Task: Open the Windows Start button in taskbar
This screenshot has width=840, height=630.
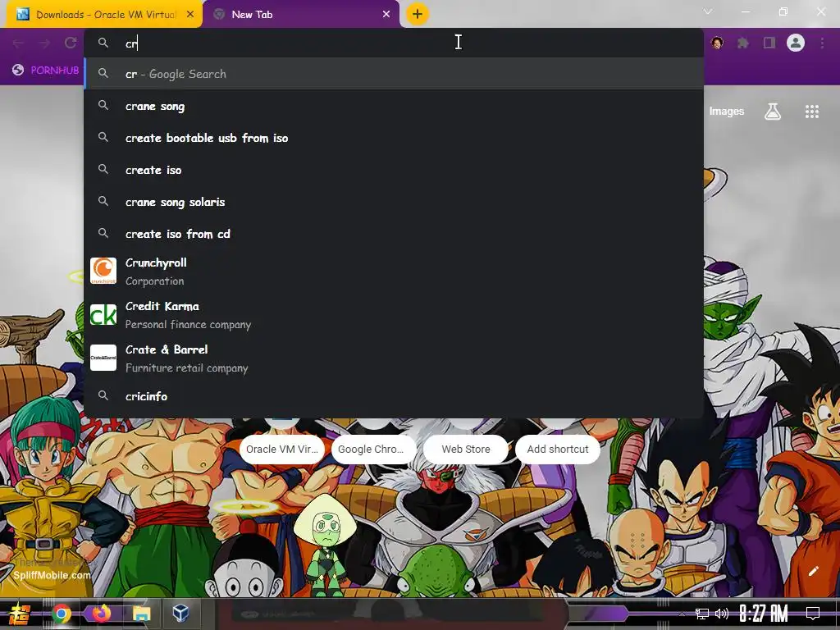Action: pyautogui.click(x=20, y=614)
